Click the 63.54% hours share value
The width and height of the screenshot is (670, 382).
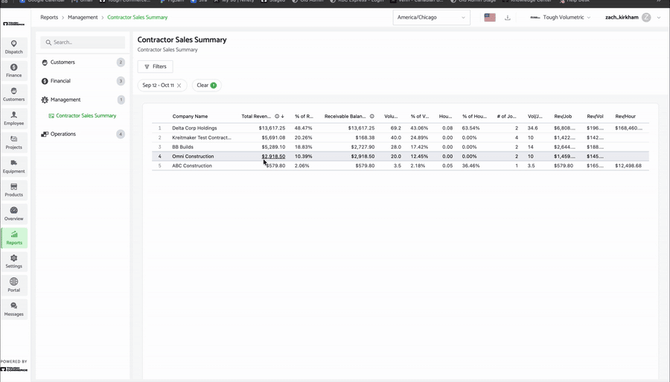(471, 128)
